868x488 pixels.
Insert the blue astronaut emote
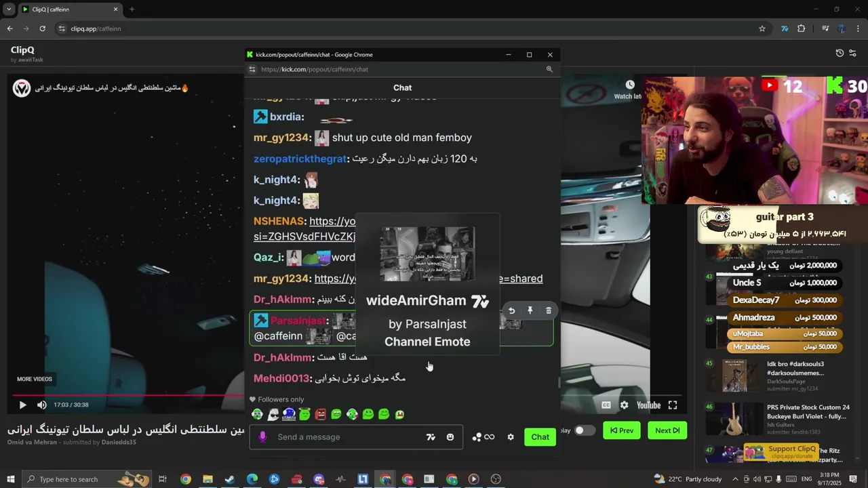tap(289, 414)
